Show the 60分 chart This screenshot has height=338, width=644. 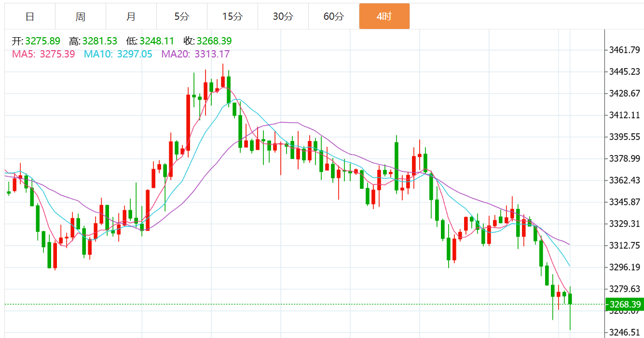pos(334,16)
